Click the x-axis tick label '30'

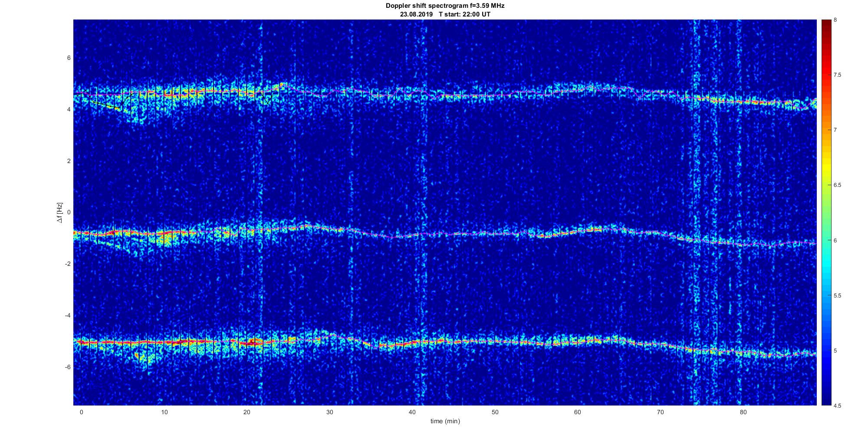(x=330, y=412)
